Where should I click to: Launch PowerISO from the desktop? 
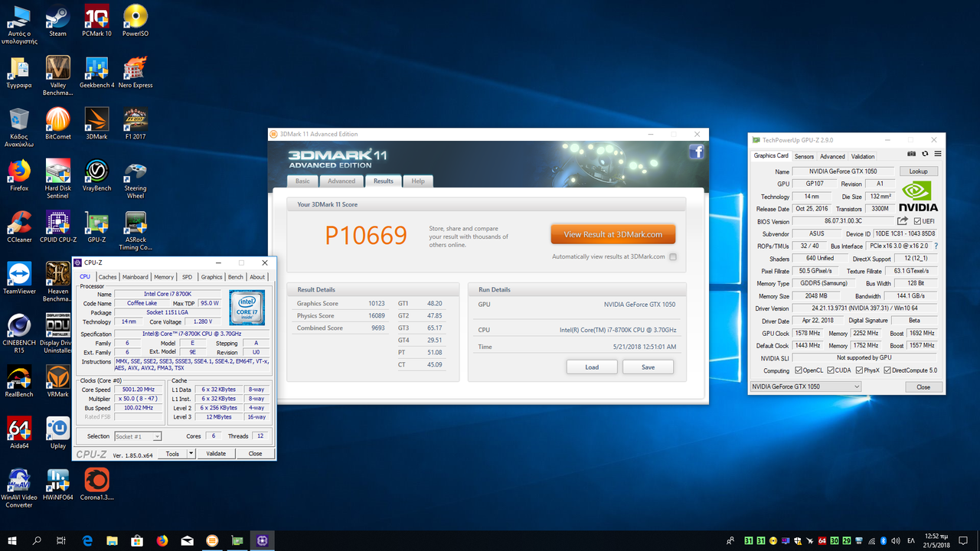point(136,21)
